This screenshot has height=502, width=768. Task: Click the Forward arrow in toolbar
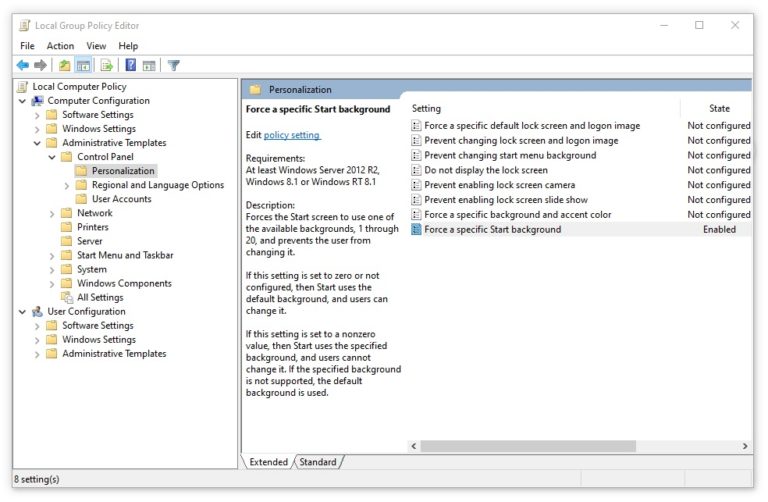point(41,66)
